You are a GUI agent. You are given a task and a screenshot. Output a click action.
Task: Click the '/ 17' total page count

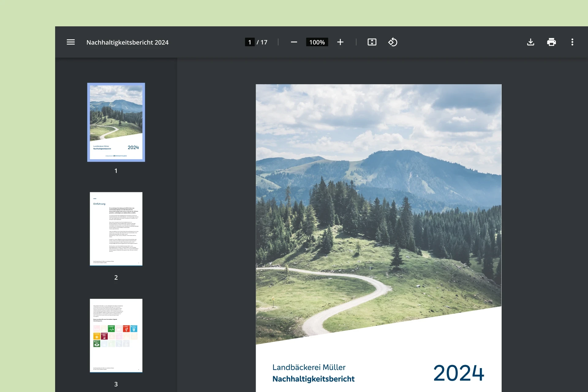coord(262,42)
